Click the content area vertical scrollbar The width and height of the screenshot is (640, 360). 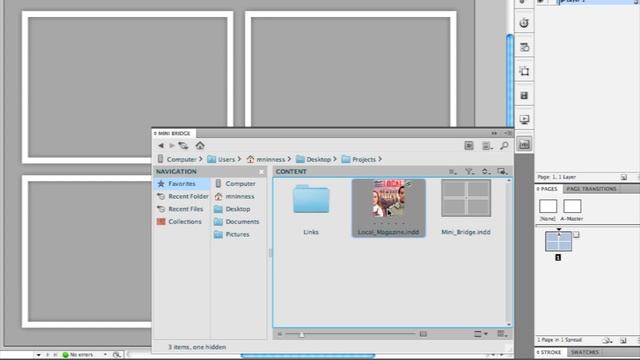pos(509,252)
